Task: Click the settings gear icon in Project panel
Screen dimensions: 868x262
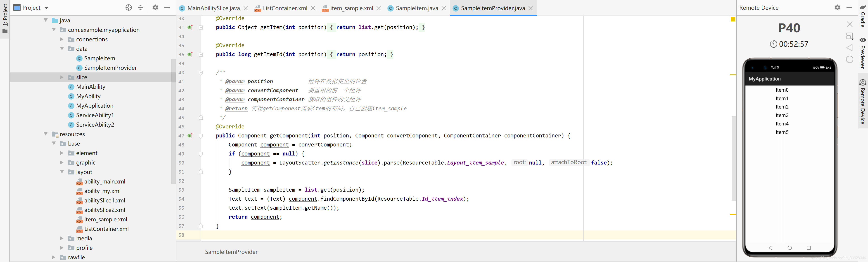Action: coord(153,7)
